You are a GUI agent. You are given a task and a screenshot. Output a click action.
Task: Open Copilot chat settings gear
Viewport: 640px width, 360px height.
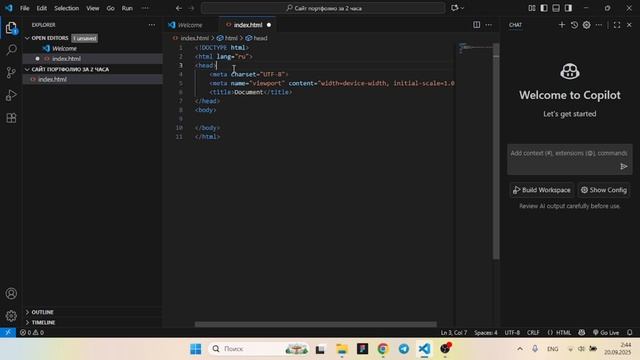click(587, 25)
